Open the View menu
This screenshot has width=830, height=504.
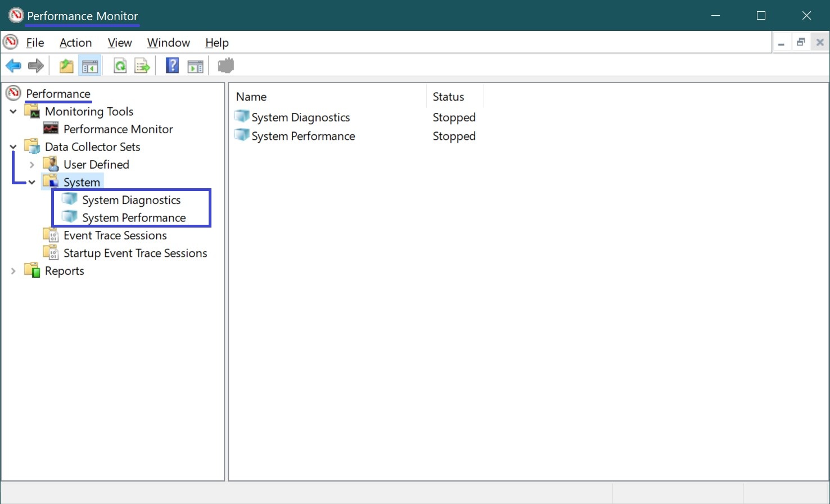pyautogui.click(x=120, y=43)
